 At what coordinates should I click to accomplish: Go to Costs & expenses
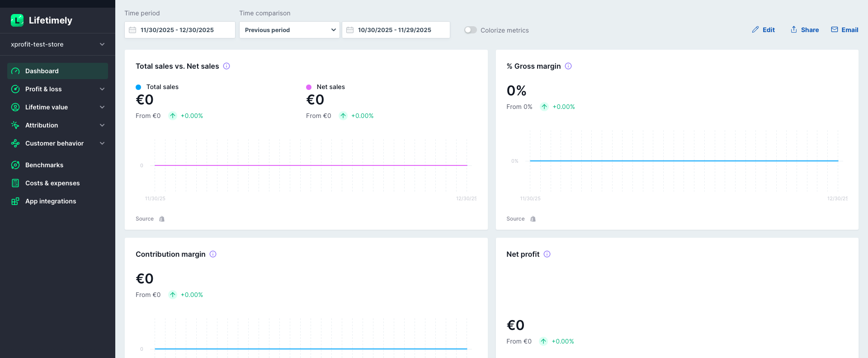click(x=52, y=183)
